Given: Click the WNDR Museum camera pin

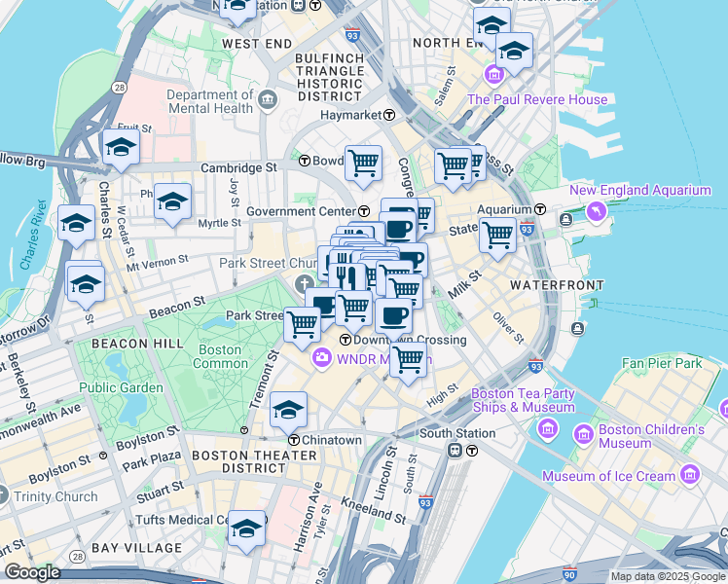Looking at the screenshot, I should (x=321, y=358).
